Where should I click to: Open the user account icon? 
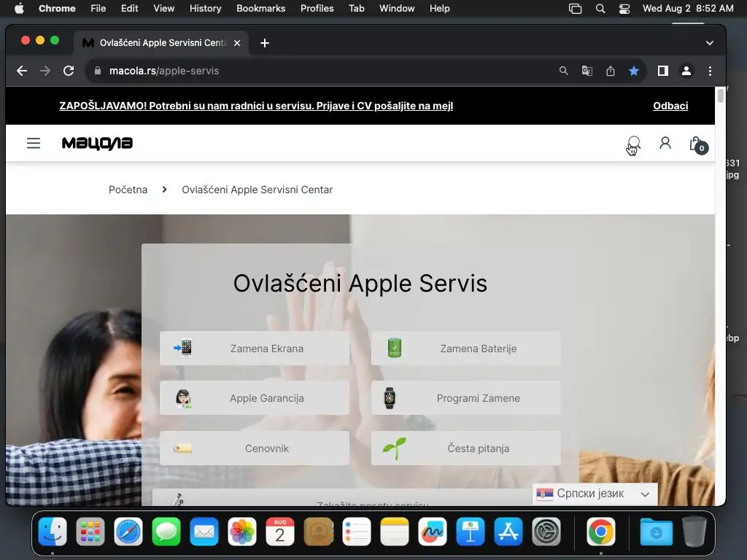click(x=665, y=142)
